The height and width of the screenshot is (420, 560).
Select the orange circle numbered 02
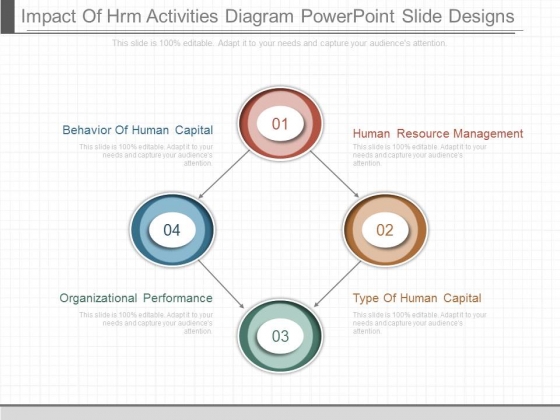385,230
